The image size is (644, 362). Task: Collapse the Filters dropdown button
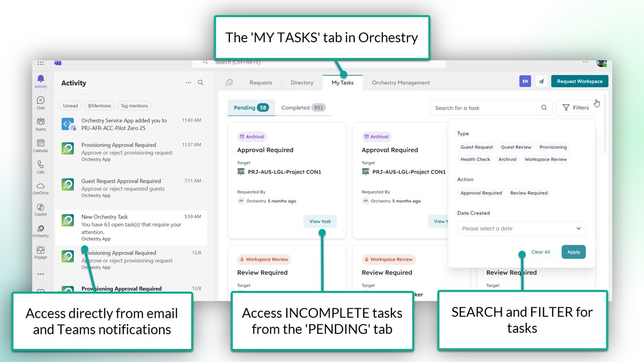pos(576,108)
